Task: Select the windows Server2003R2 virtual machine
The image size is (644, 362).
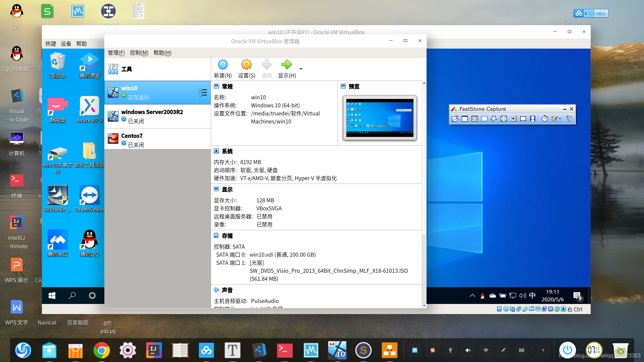Action: coord(157,116)
